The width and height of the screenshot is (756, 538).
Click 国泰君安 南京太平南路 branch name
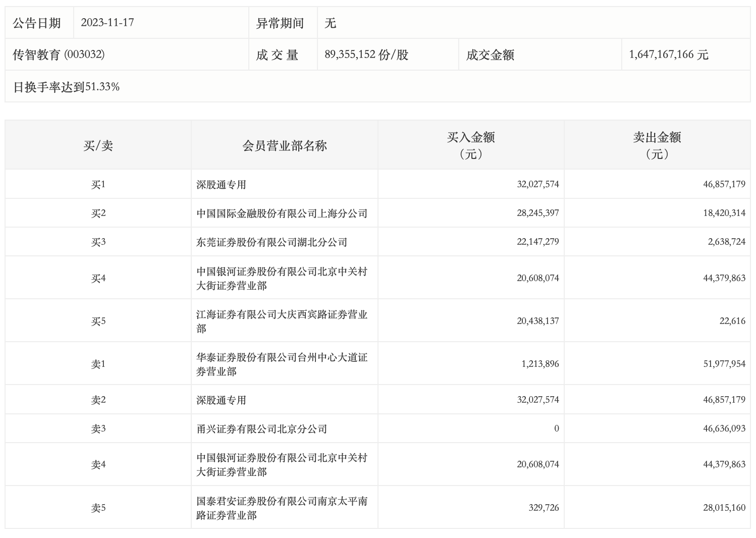pyautogui.click(x=282, y=508)
